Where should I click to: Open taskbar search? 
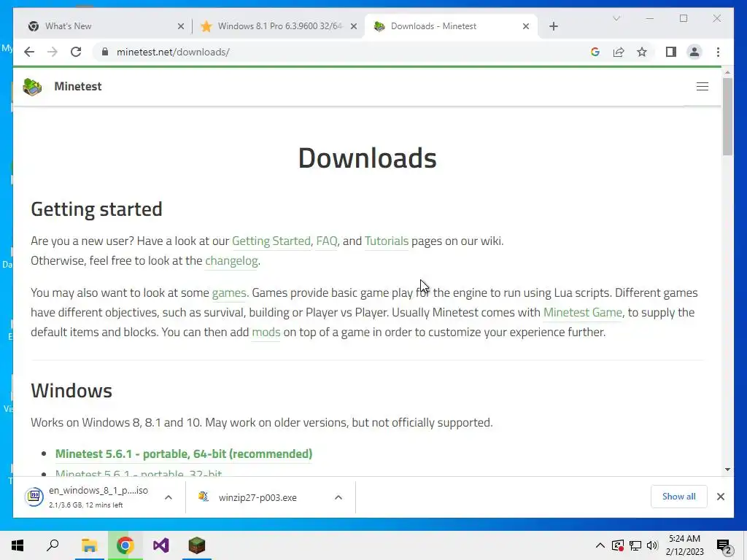53,545
